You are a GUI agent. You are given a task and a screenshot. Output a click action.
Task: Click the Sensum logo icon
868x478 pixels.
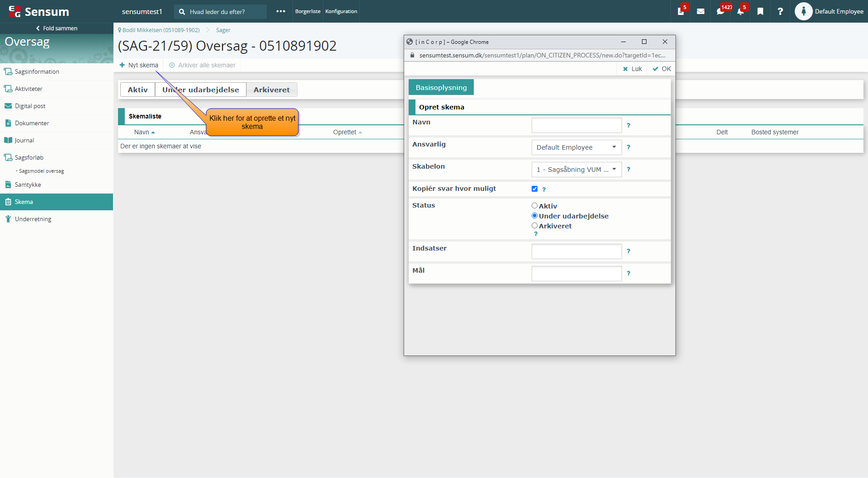tap(14, 11)
